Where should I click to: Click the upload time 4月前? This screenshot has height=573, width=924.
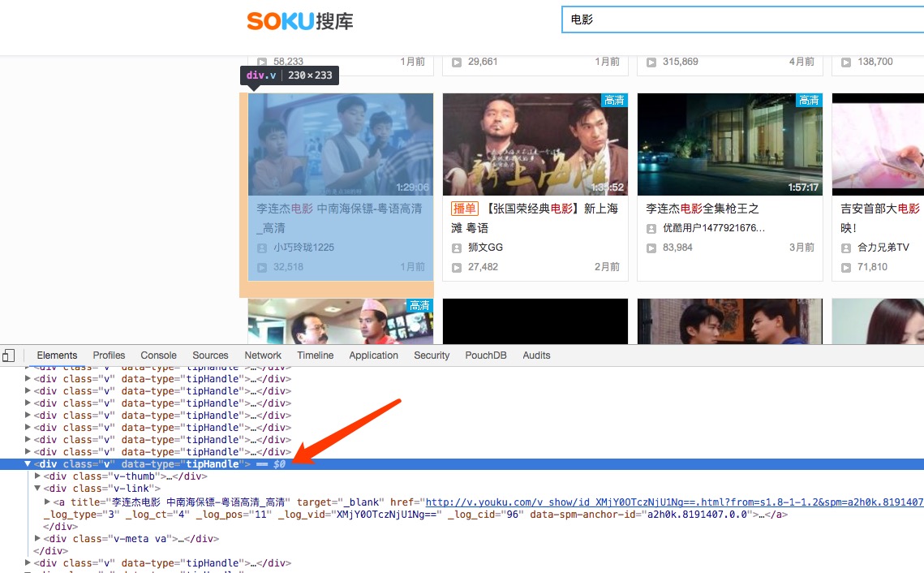coord(802,62)
